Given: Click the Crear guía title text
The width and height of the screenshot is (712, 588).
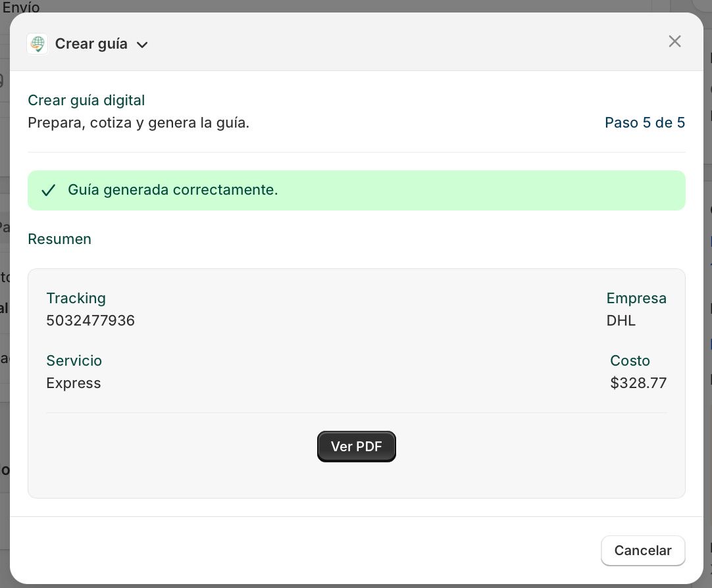Looking at the screenshot, I should tap(91, 44).
